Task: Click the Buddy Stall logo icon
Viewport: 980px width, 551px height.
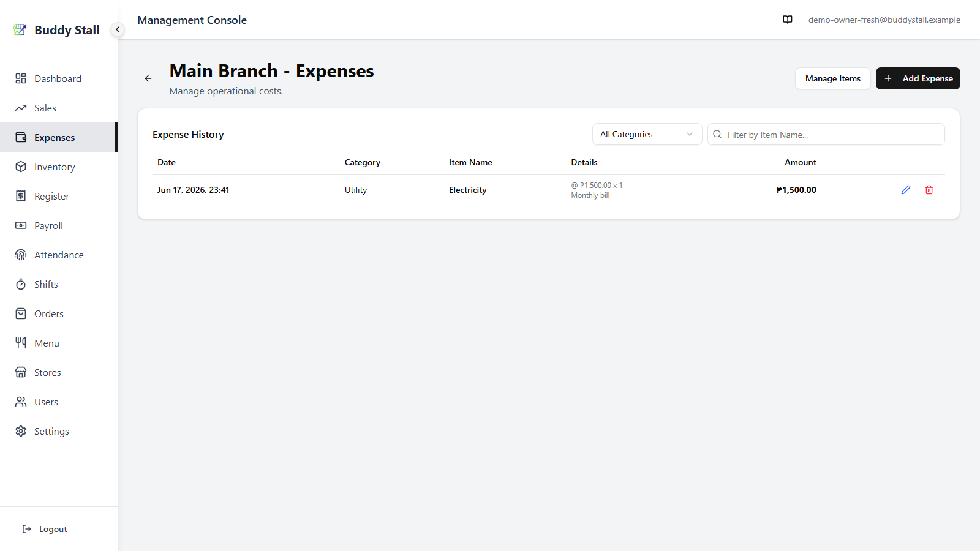Action: click(x=20, y=29)
